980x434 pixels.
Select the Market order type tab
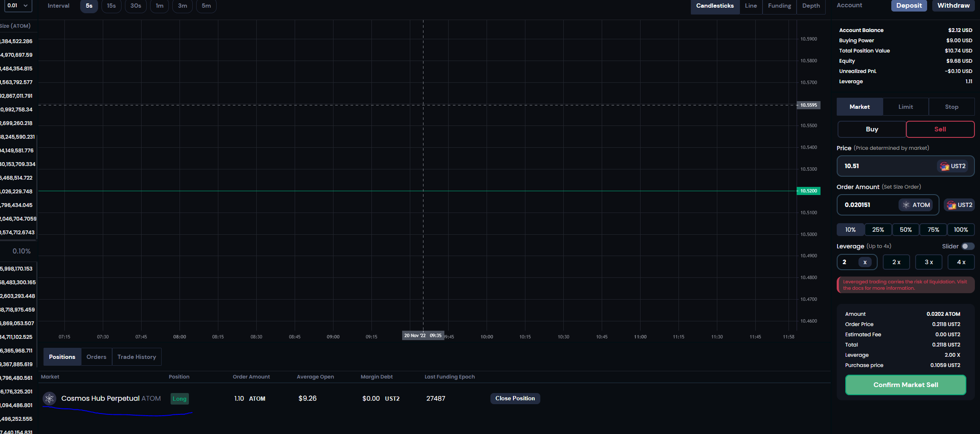pyautogui.click(x=860, y=107)
